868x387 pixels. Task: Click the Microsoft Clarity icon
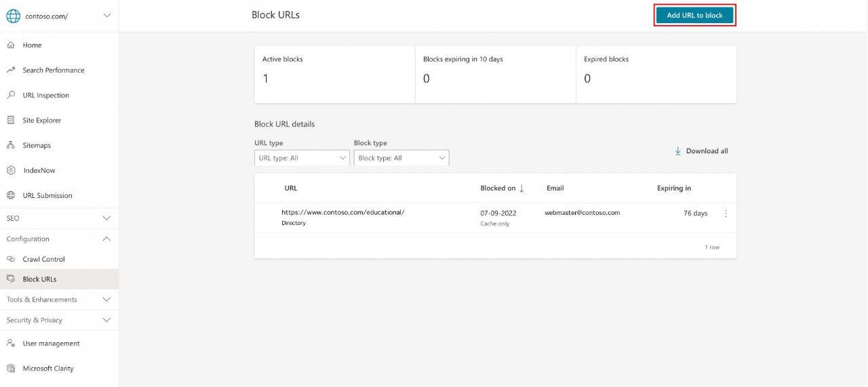point(11,369)
